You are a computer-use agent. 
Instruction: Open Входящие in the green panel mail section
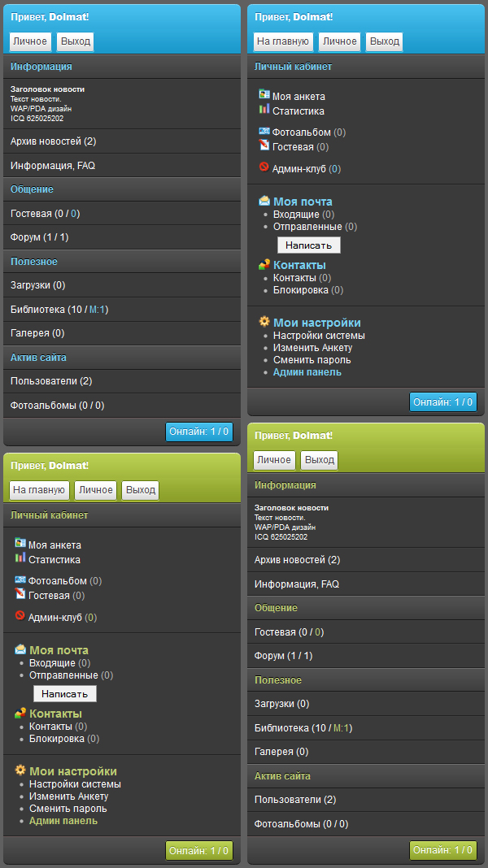(53, 663)
